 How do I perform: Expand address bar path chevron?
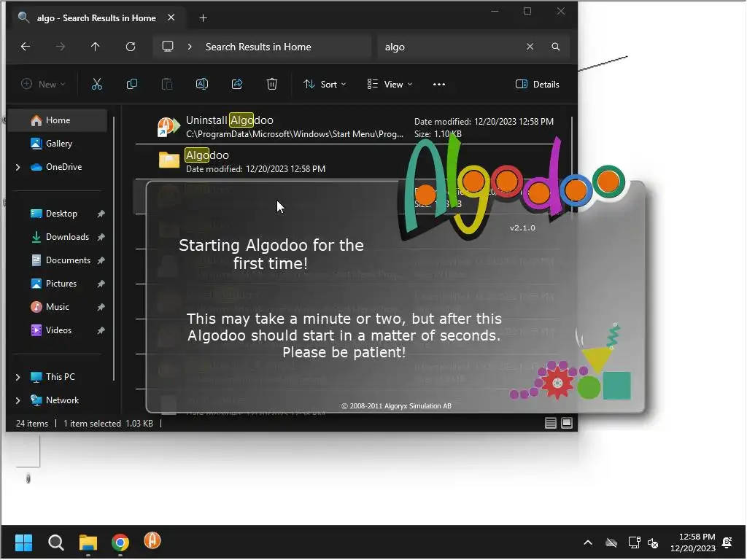click(x=190, y=47)
